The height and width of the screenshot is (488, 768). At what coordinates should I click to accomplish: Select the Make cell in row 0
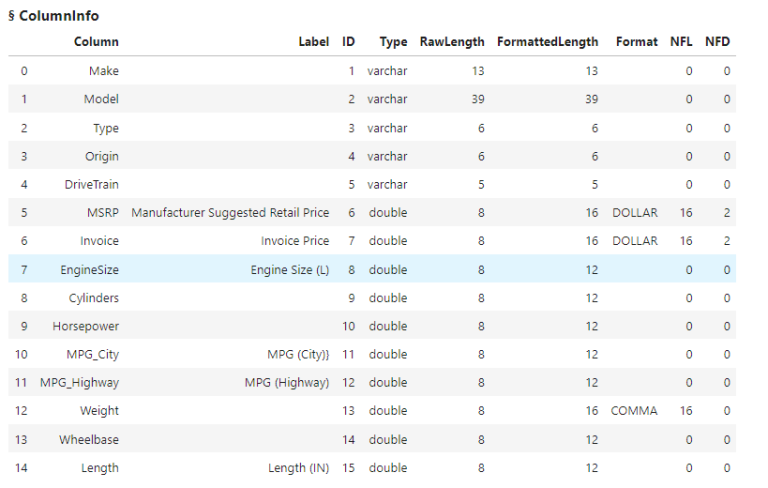point(103,71)
